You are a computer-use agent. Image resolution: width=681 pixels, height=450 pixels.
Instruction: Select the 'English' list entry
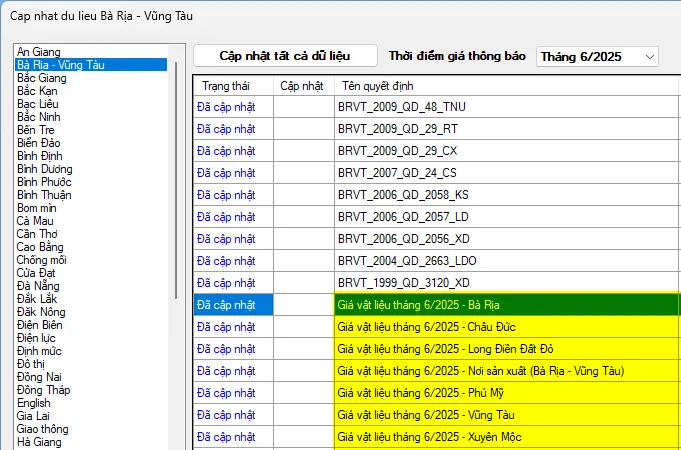34,403
